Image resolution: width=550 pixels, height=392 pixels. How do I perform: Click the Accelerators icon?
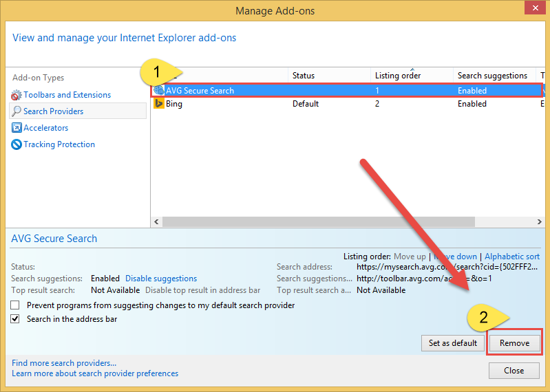pos(17,128)
